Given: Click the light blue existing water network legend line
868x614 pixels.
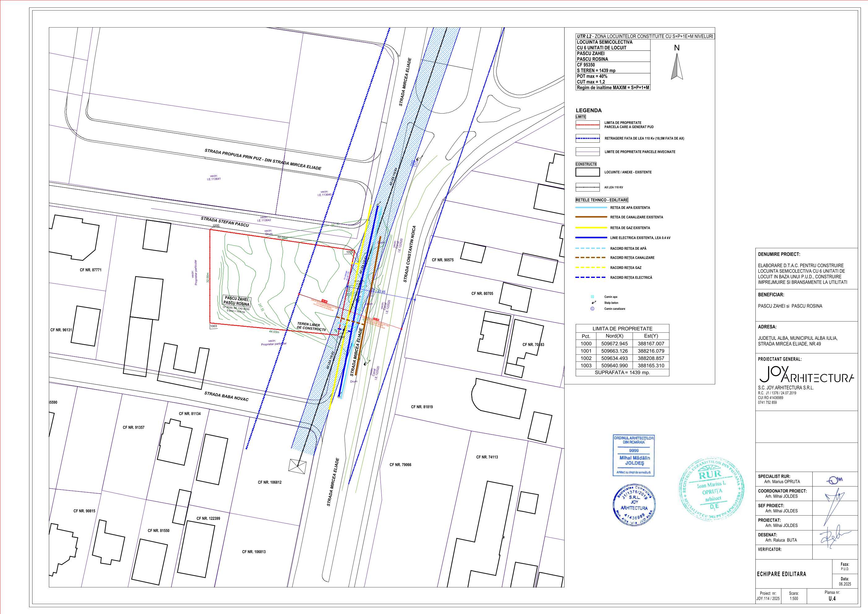Looking at the screenshot, I should (x=591, y=208).
